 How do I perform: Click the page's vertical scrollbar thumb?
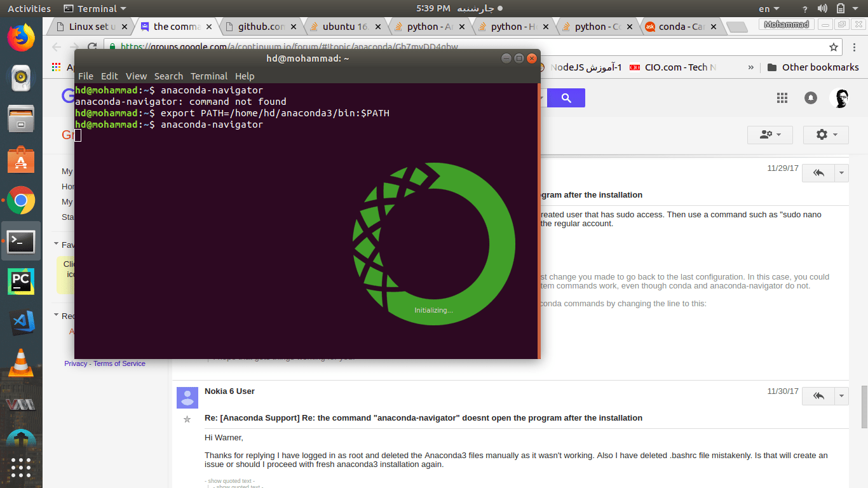click(864, 407)
